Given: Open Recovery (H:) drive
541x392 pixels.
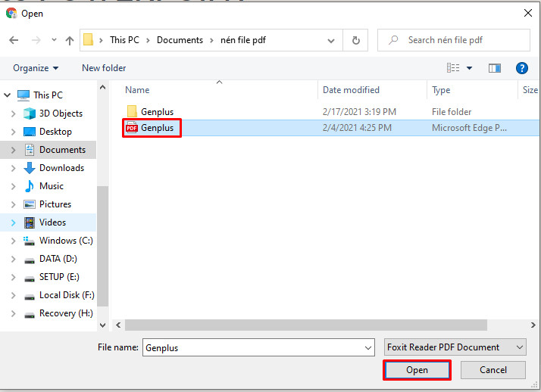Looking at the screenshot, I should coord(66,313).
